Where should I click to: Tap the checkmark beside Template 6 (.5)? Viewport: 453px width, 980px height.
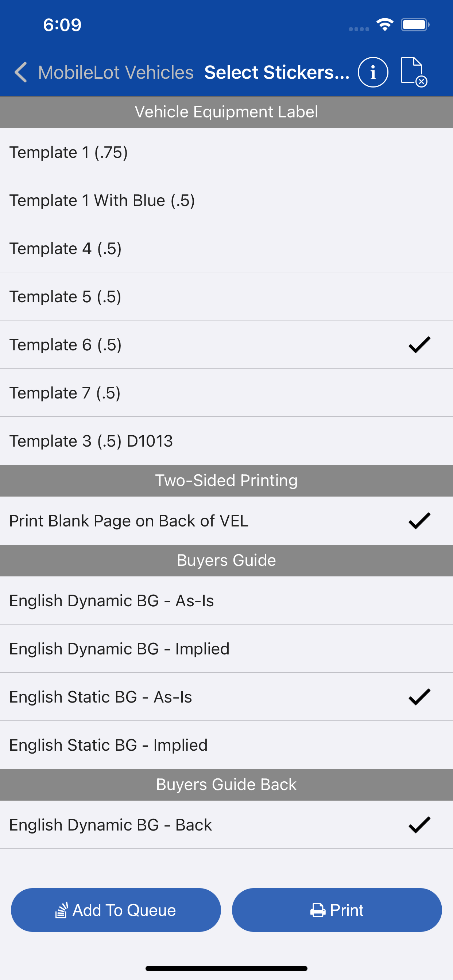419,345
